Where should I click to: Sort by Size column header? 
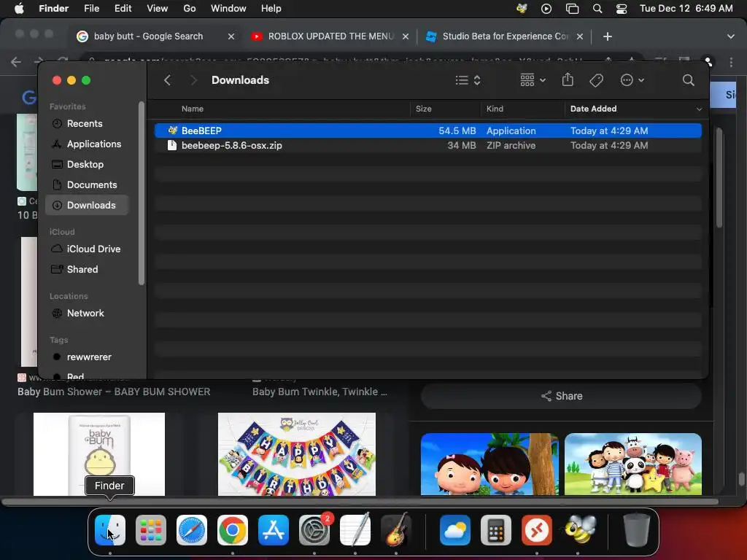pos(424,109)
